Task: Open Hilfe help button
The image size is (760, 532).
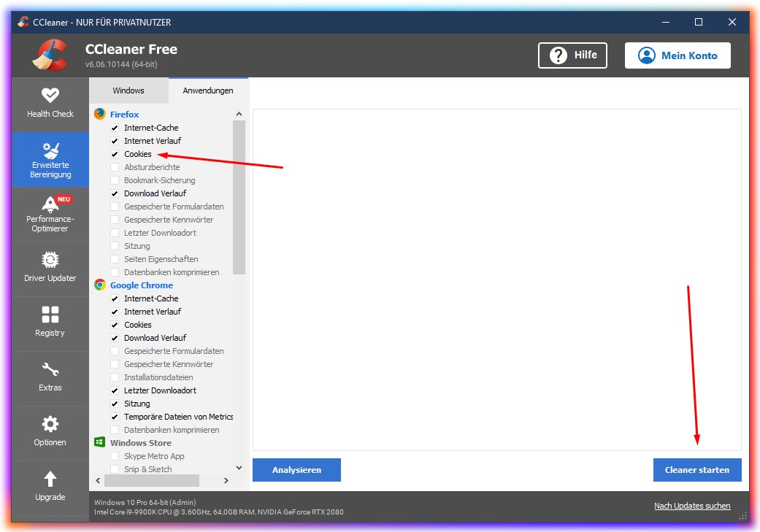Action: click(572, 55)
